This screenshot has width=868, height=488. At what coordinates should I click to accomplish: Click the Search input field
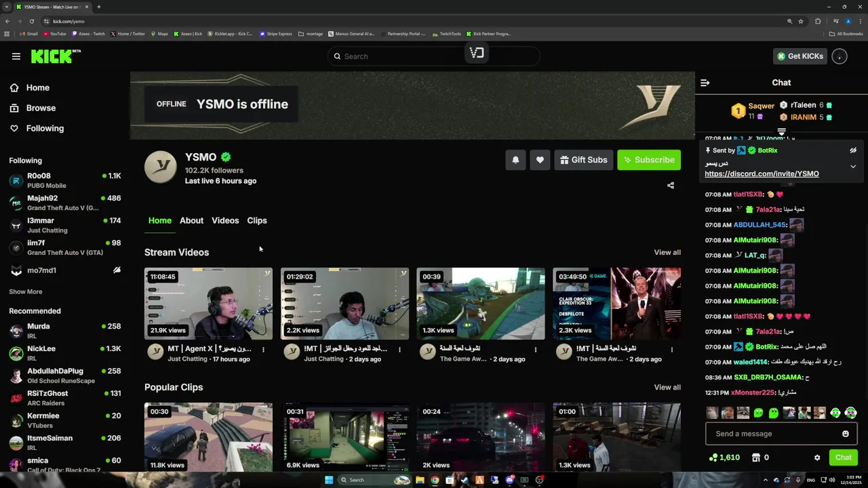point(434,56)
